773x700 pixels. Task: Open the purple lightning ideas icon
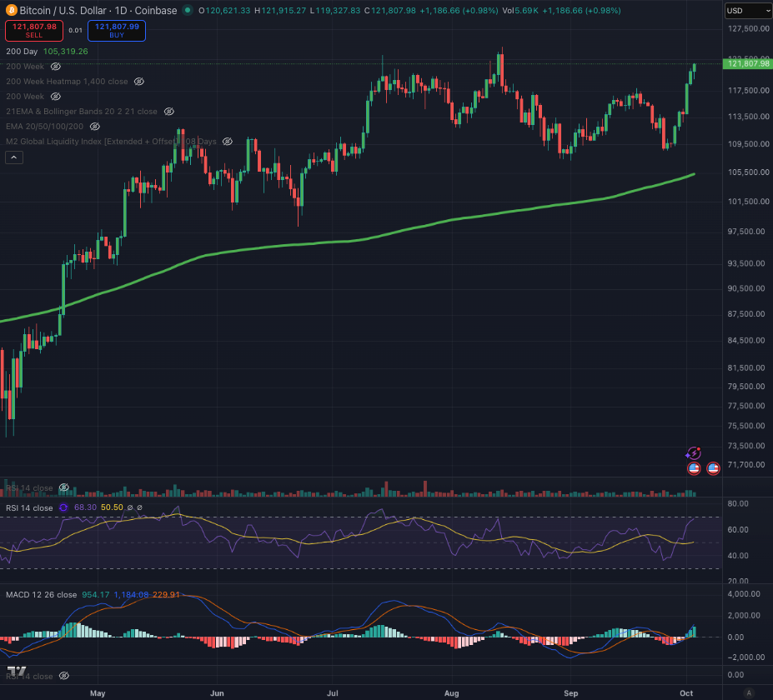pyautogui.click(x=694, y=452)
